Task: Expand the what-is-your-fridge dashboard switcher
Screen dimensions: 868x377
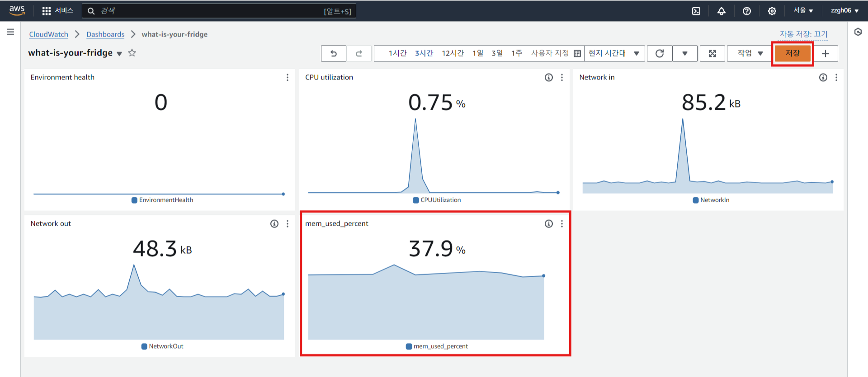Action: pos(119,54)
